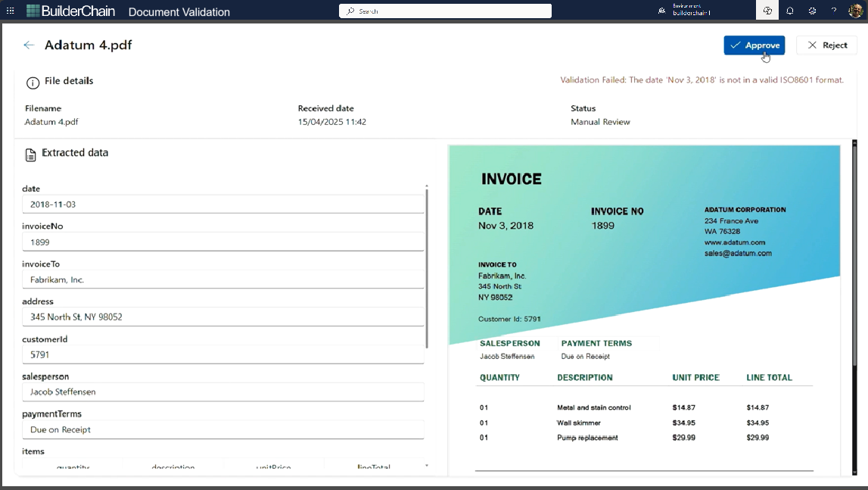Image resolution: width=868 pixels, height=490 pixels.
Task: Edit the customerId field
Action: coord(223,354)
